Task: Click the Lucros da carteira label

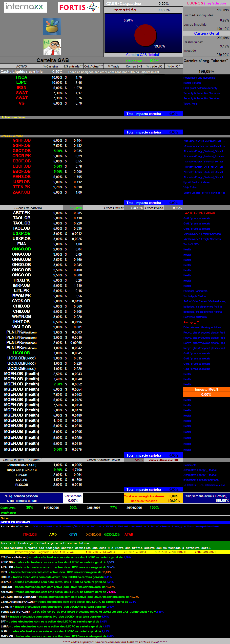Action: pyautogui.click(x=28, y=208)
